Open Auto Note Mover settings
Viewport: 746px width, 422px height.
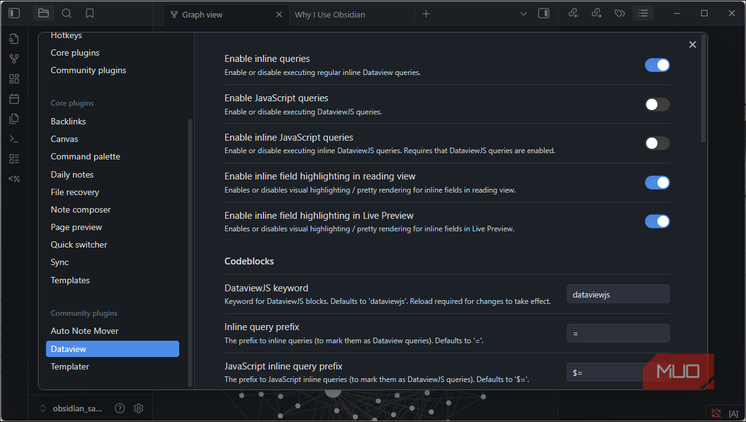tap(85, 331)
